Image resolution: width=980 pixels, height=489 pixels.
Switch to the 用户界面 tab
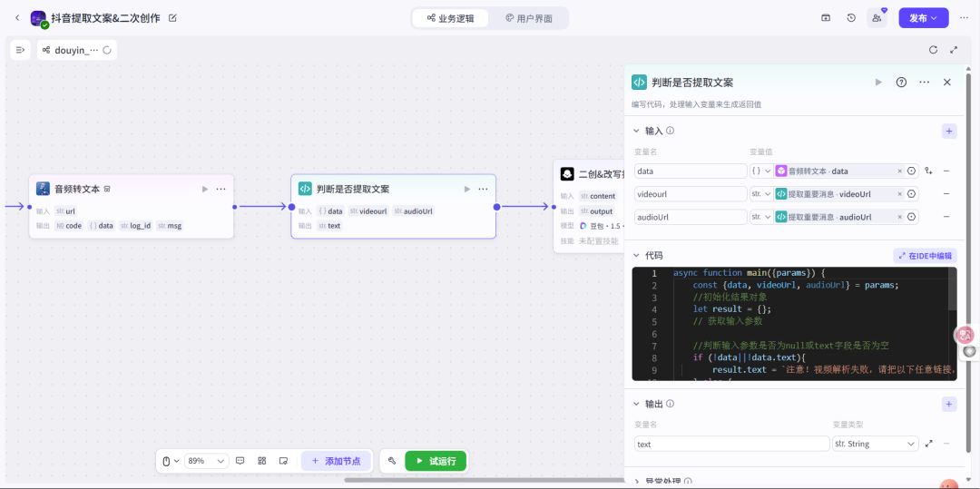(529, 18)
